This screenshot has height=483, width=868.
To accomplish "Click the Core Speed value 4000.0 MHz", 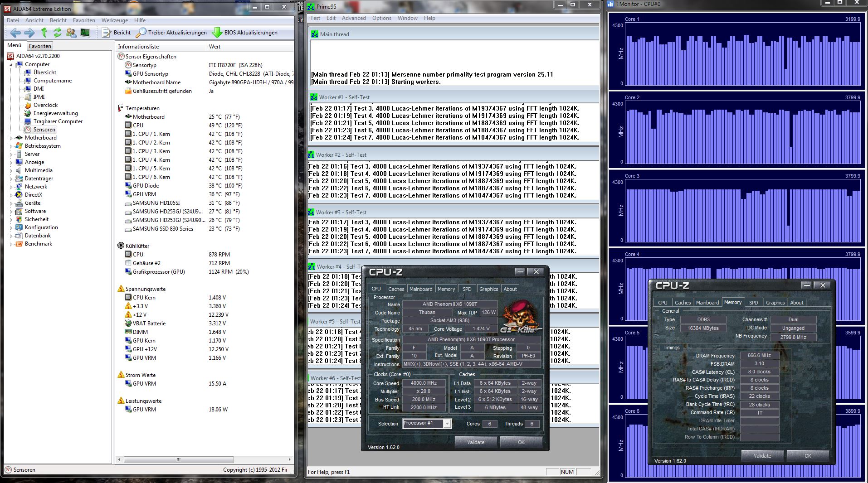I will pyautogui.click(x=424, y=383).
